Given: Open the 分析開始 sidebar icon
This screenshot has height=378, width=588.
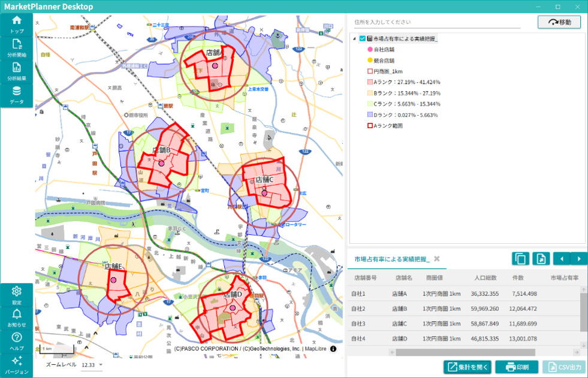Looking at the screenshot, I should coord(17,49).
